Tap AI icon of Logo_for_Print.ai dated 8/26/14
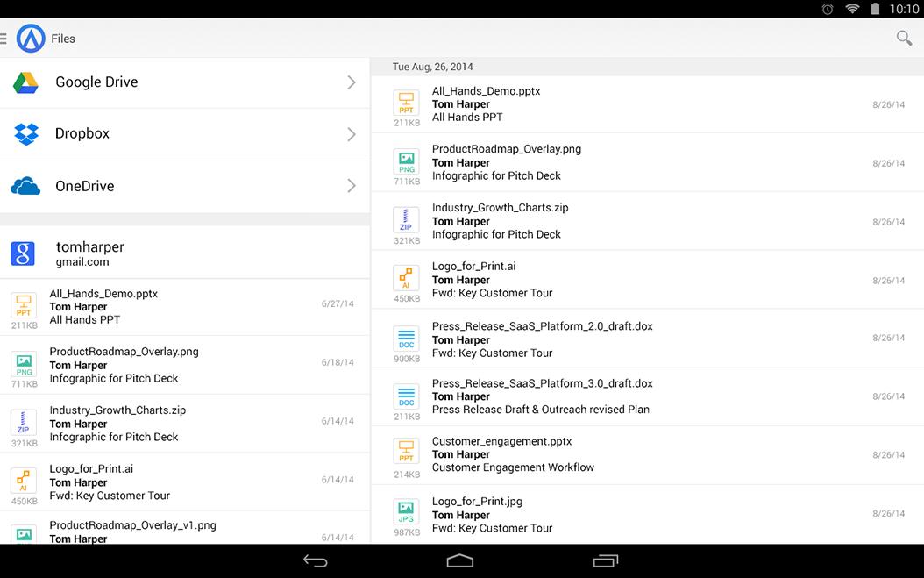 tap(406, 278)
